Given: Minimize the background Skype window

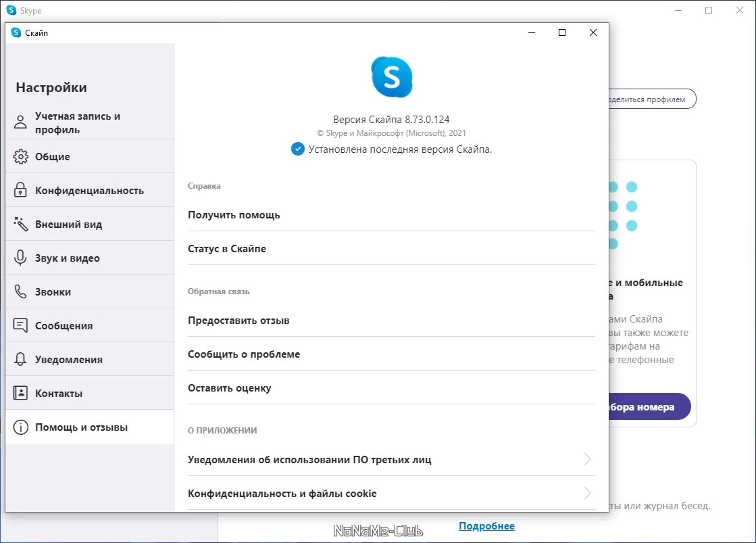Looking at the screenshot, I should [678, 10].
